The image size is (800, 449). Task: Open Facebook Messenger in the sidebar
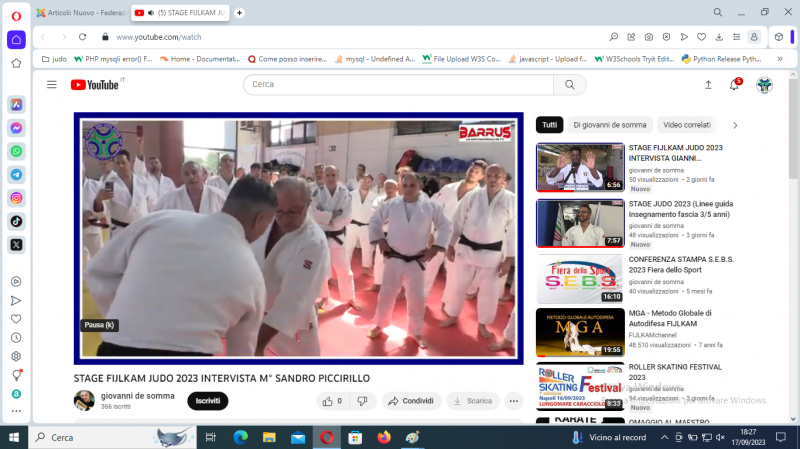pyautogui.click(x=16, y=128)
